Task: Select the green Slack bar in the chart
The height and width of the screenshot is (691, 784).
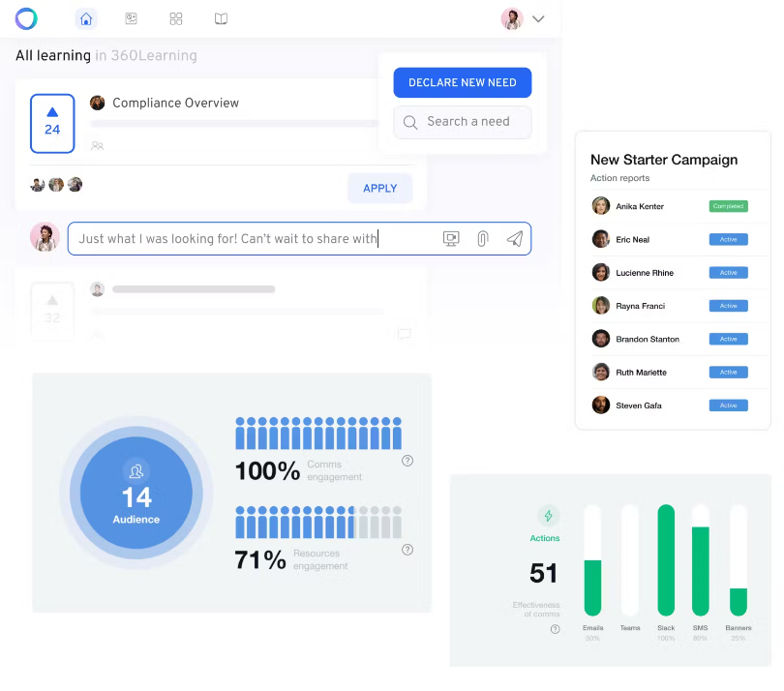Action: click(x=665, y=561)
